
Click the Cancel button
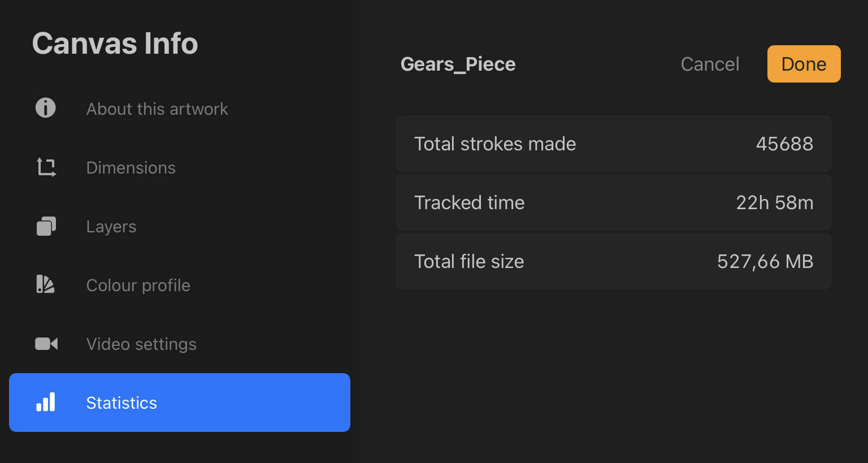[x=710, y=64]
